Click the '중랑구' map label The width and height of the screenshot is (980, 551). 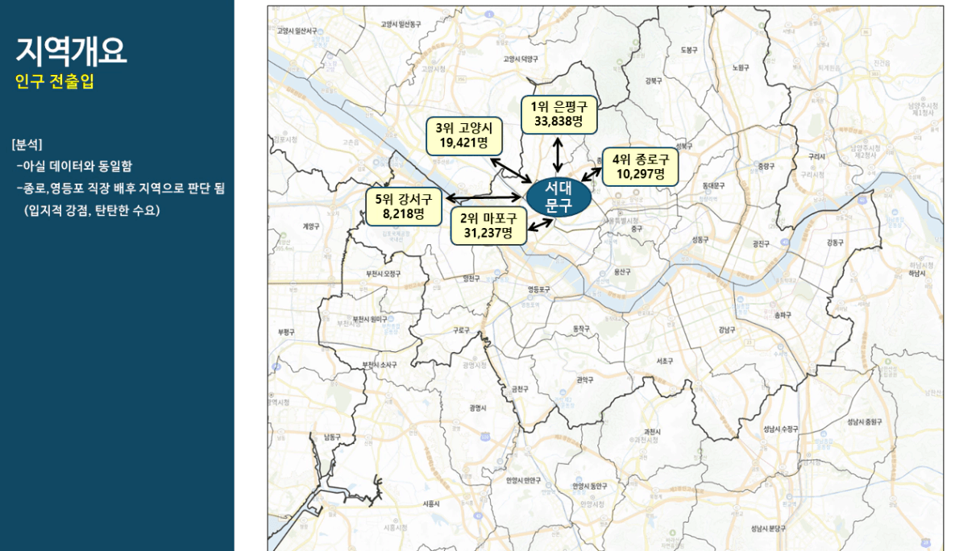pos(765,166)
